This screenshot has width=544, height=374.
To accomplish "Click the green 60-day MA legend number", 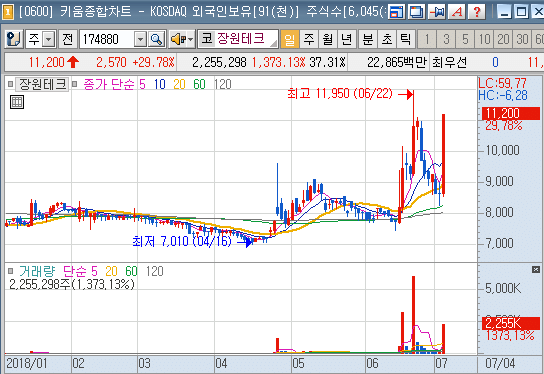I will [199, 84].
